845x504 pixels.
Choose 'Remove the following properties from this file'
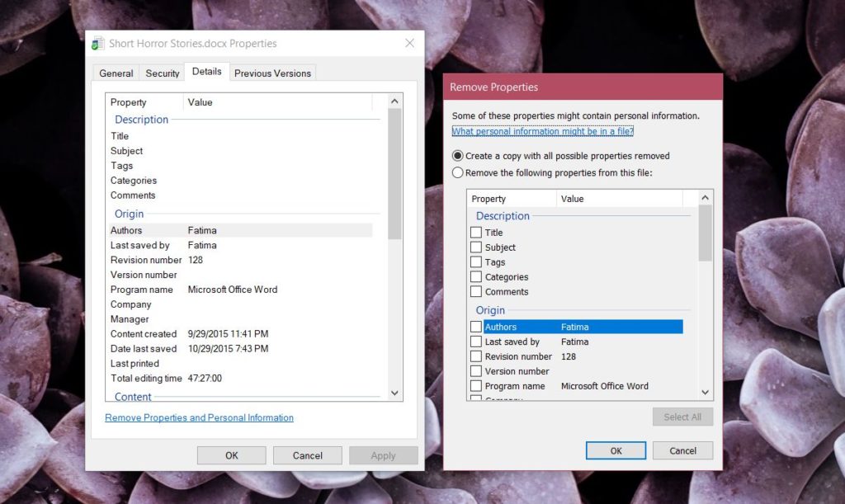(x=456, y=172)
